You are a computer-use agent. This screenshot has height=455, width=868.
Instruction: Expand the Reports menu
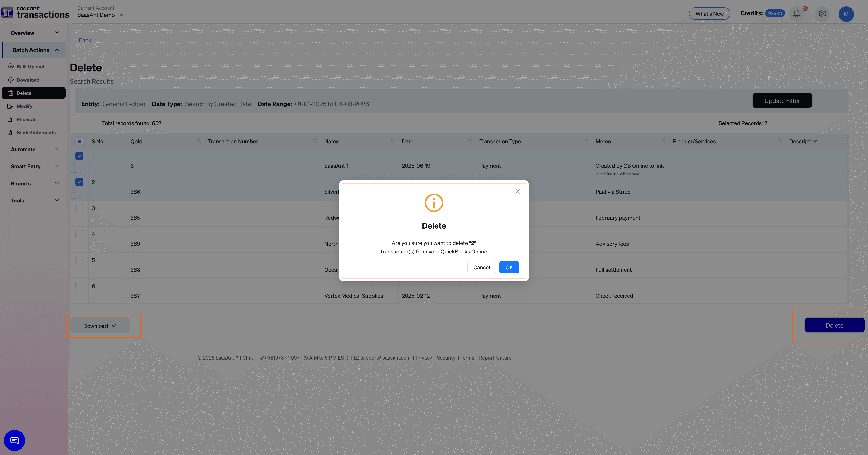tap(34, 183)
